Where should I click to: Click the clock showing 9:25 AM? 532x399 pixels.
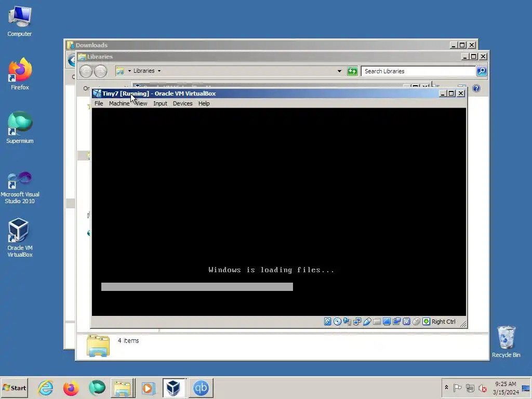coord(506,388)
